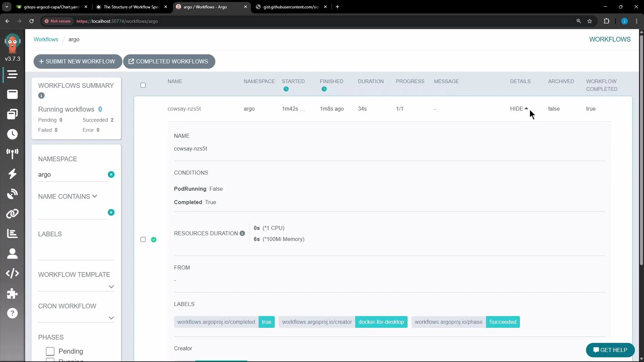Open Event Sources lightning bolt icon
Screen dimensions: 644x362
point(12,174)
